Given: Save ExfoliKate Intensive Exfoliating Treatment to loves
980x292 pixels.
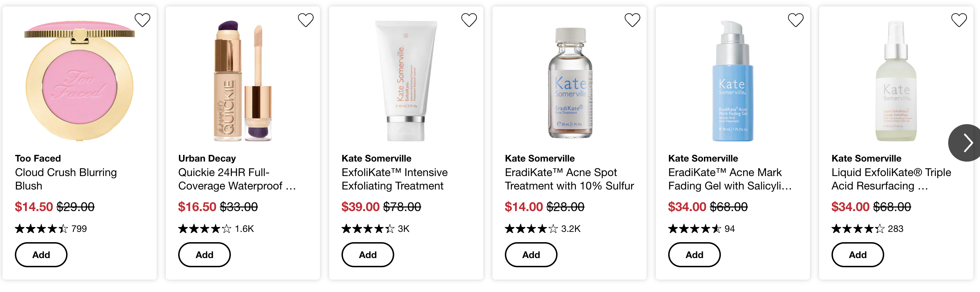Looking at the screenshot, I should (x=469, y=20).
